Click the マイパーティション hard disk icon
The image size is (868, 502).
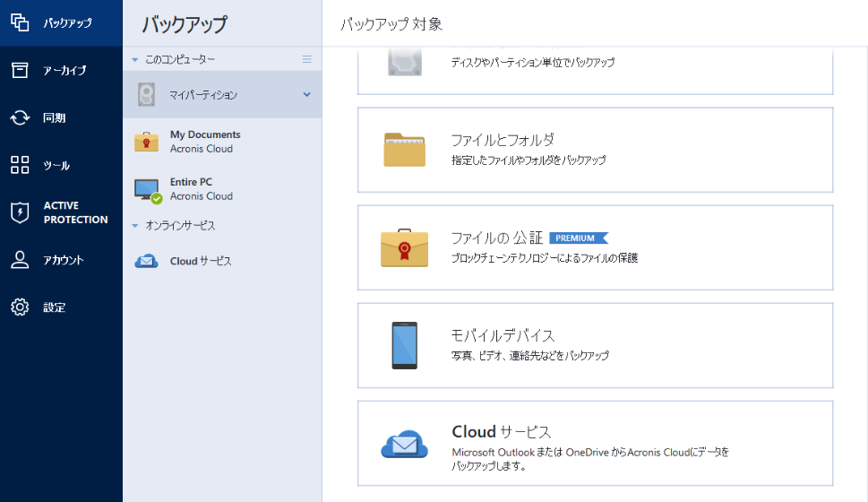click(146, 95)
